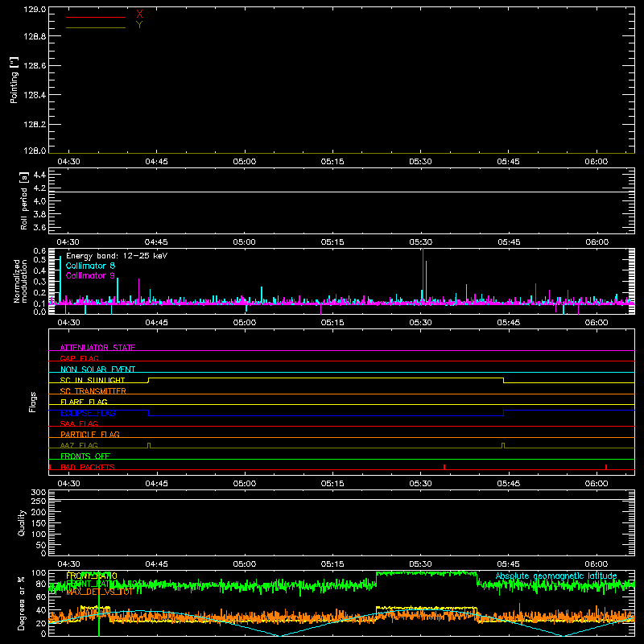
Task: Click the yellow 'FRONT_RATIO' legend label
Action: pos(92,576)
